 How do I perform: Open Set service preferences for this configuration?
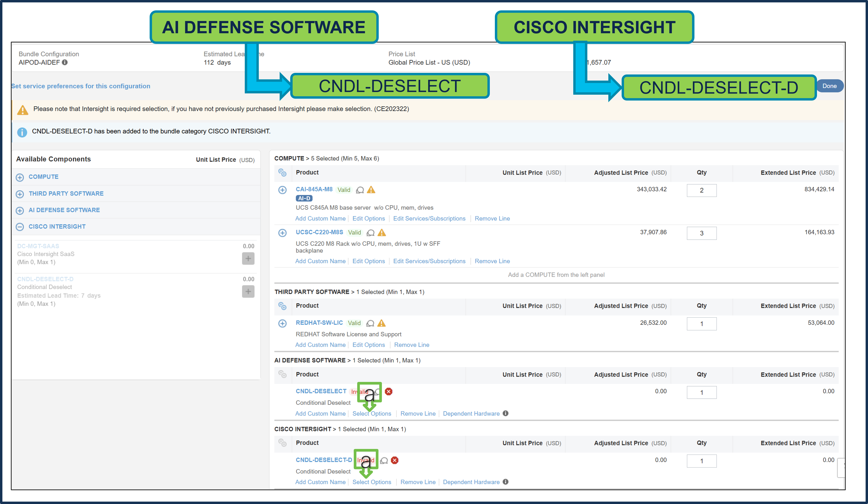[x=81, y=86]
